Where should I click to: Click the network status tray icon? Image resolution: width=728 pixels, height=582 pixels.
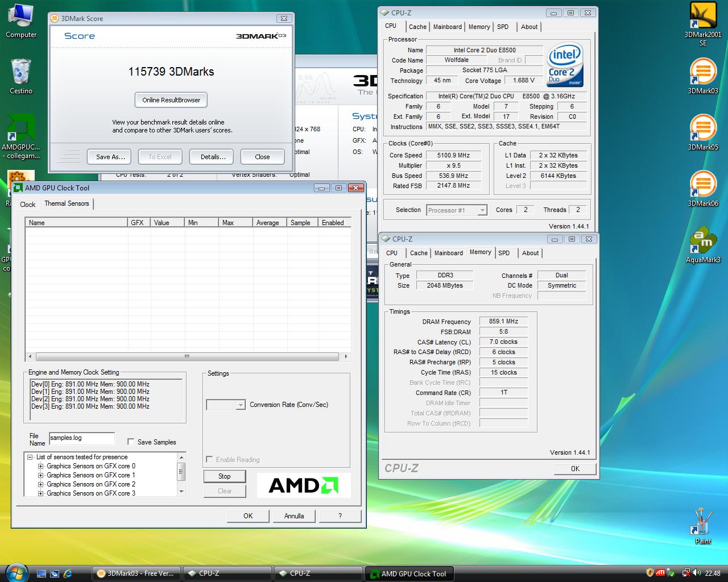[686, 573]
